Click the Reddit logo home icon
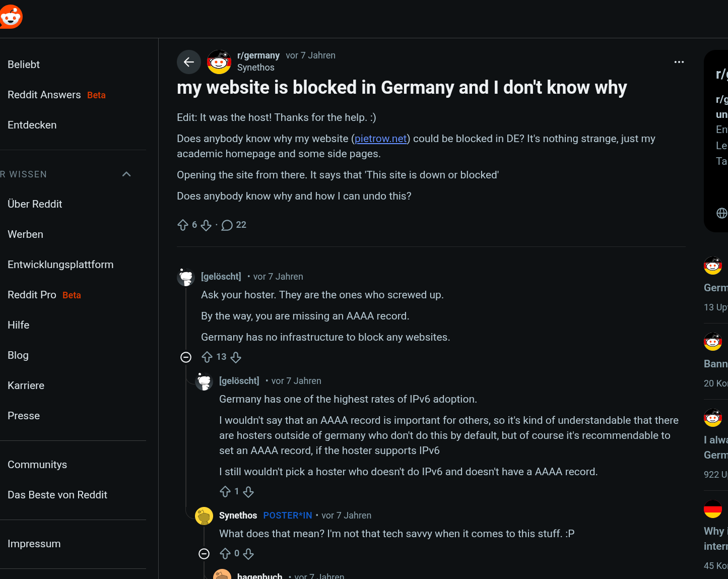The width and height of the screenshot is (728, 579). point(11,17)
